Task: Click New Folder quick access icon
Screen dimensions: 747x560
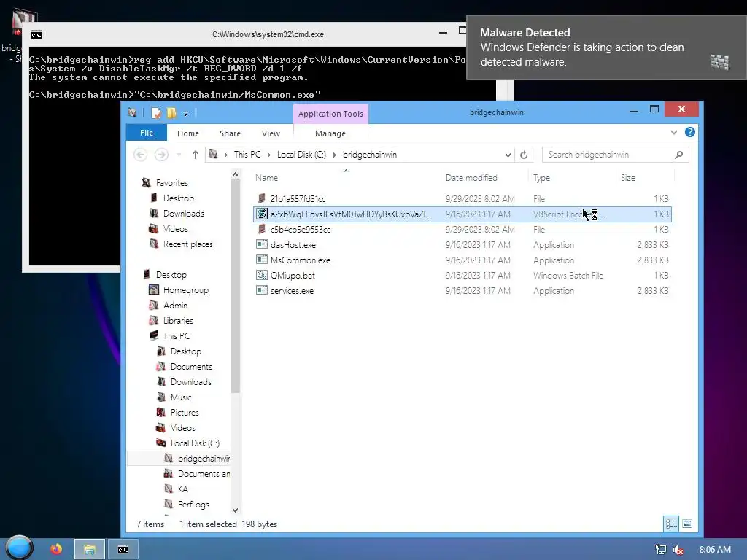Action: (x=171, y=113)
